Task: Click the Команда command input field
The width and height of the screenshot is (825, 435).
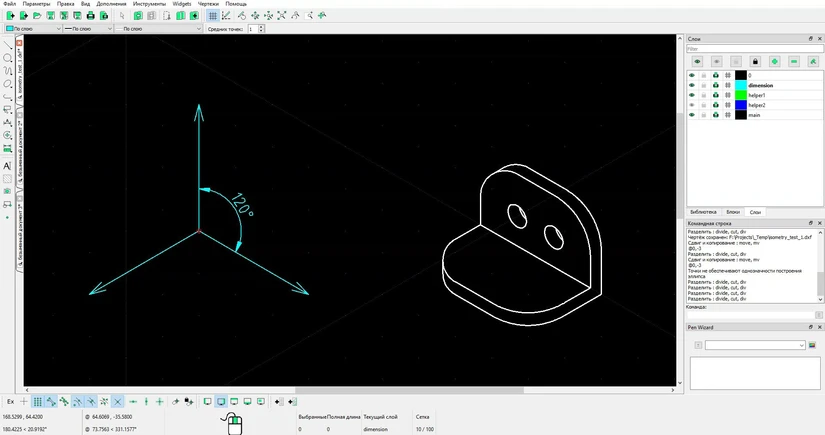Action: [751, 315]
